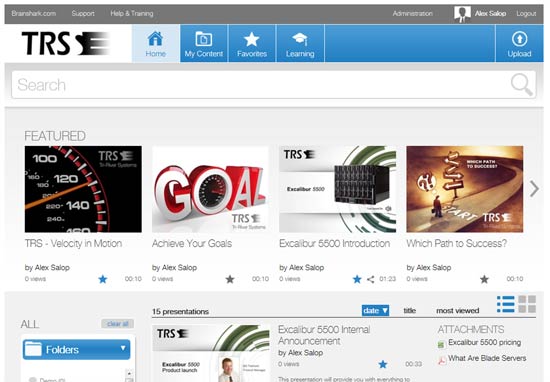
Task: Open TRS - Velocity in Motion thumbnail
Action: 83,189
